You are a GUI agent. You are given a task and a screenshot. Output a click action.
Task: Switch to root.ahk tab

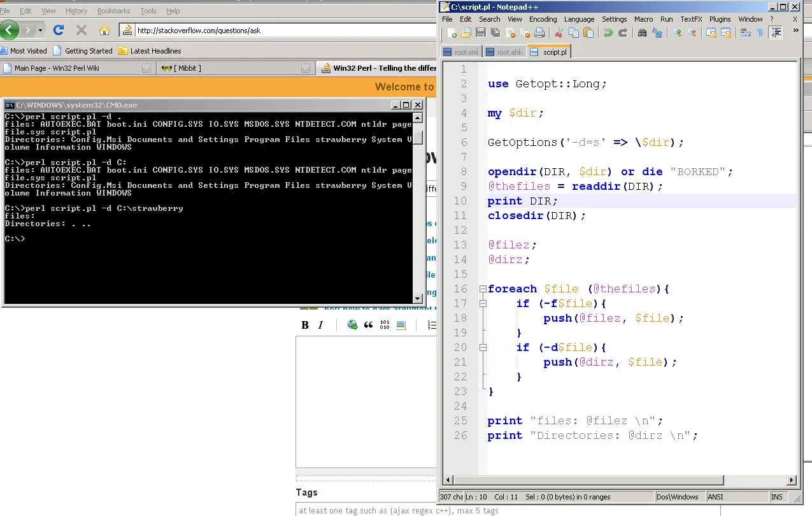pyautogui.click(x=503, y=52)
